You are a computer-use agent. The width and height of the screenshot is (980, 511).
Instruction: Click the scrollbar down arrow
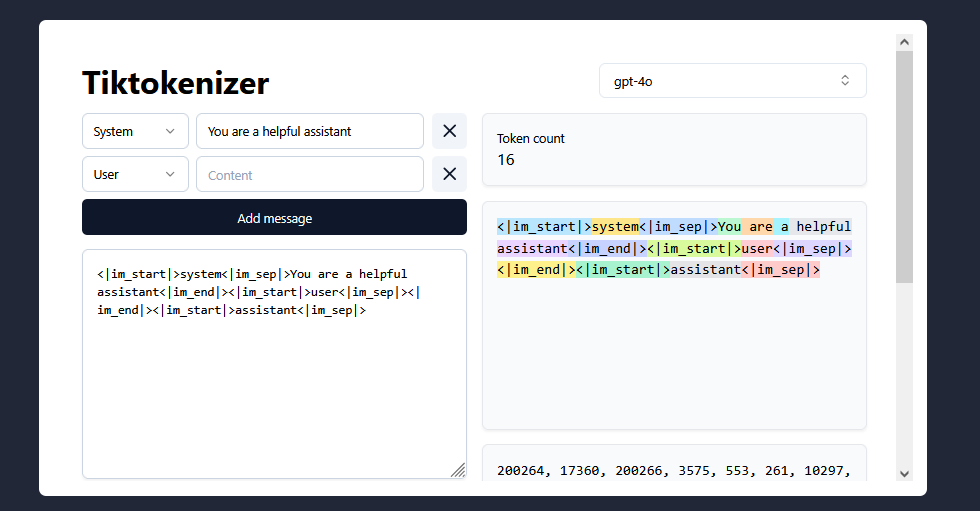point(905,473)
